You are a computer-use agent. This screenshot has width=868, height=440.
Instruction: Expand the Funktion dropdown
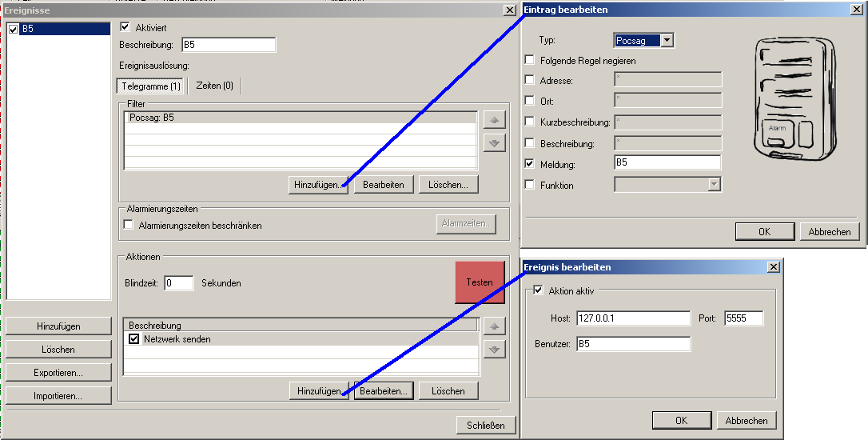click(714, 185)
